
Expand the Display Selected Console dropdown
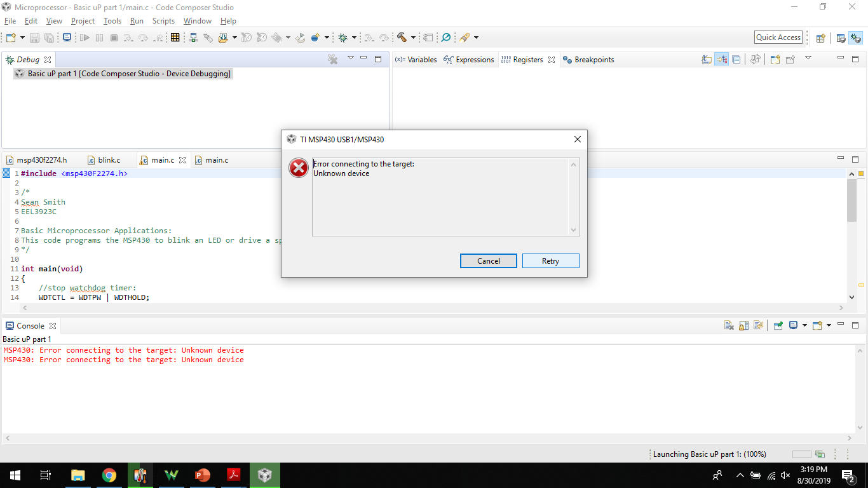click(804, 325)
